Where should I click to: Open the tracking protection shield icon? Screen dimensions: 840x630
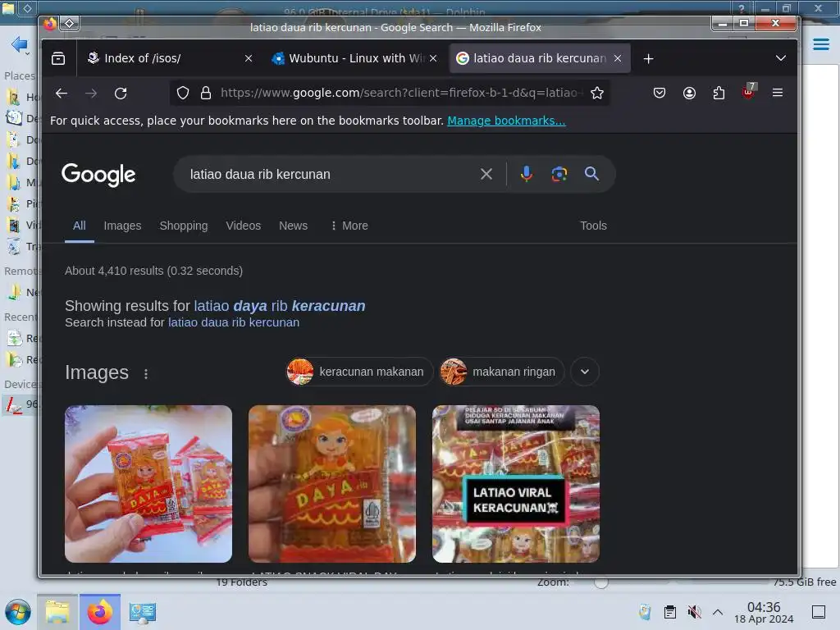(x=183, y=94)
